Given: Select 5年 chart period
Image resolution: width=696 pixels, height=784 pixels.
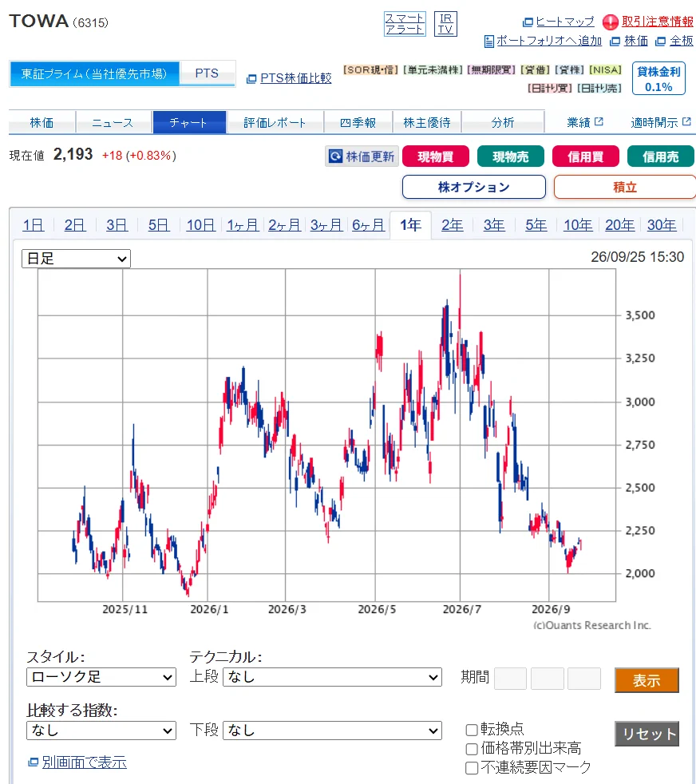Looking at the screenshot, I should coord(536,225).
